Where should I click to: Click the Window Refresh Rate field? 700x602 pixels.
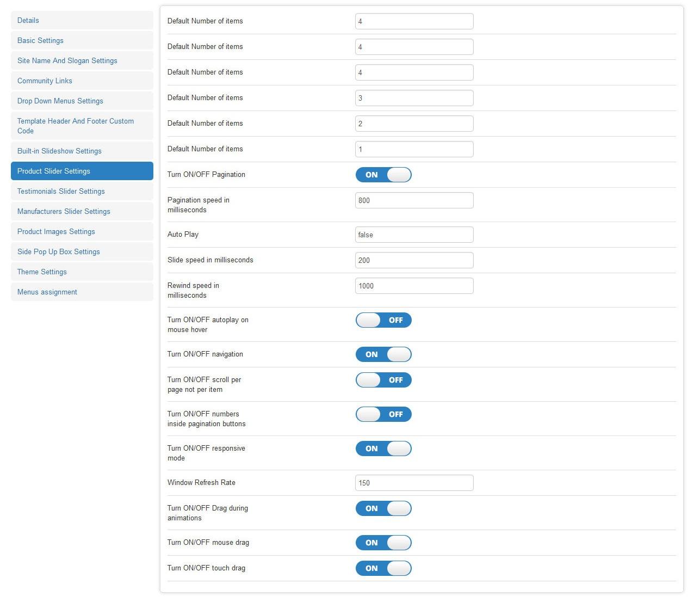(414, 483)
